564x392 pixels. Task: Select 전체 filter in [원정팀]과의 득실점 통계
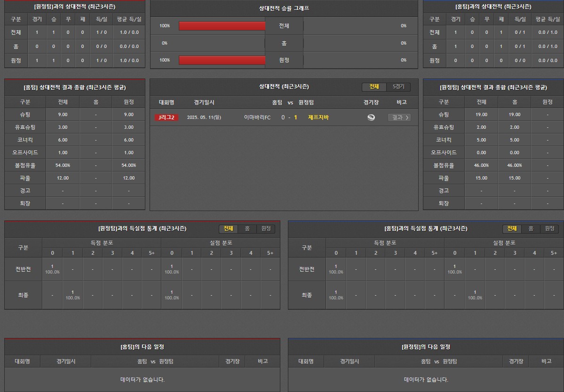coord(228,229)
